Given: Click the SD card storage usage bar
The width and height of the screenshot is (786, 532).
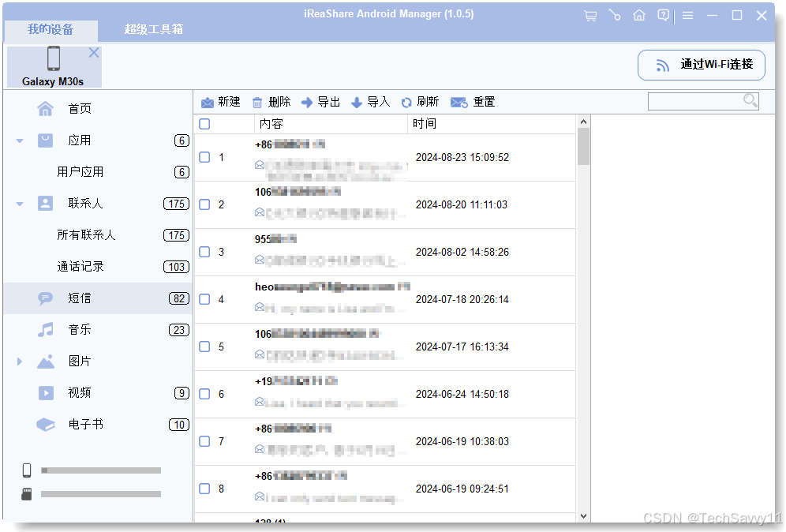Looking at the screenshot, I should (x=101, y=494).
